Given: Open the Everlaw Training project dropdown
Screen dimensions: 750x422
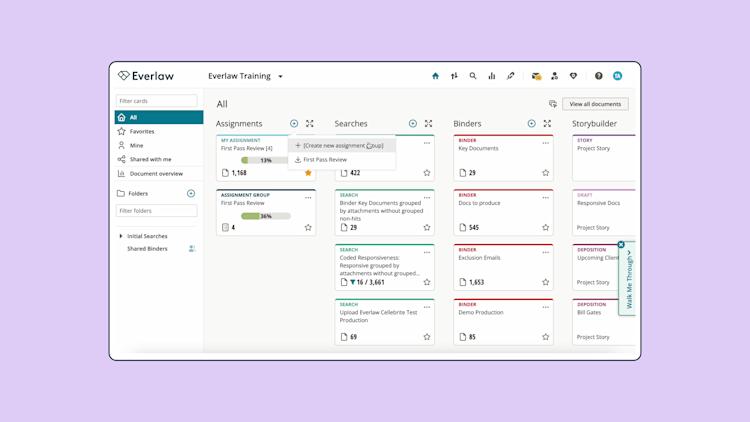Looking at the screenshot, I should [245, 76].
